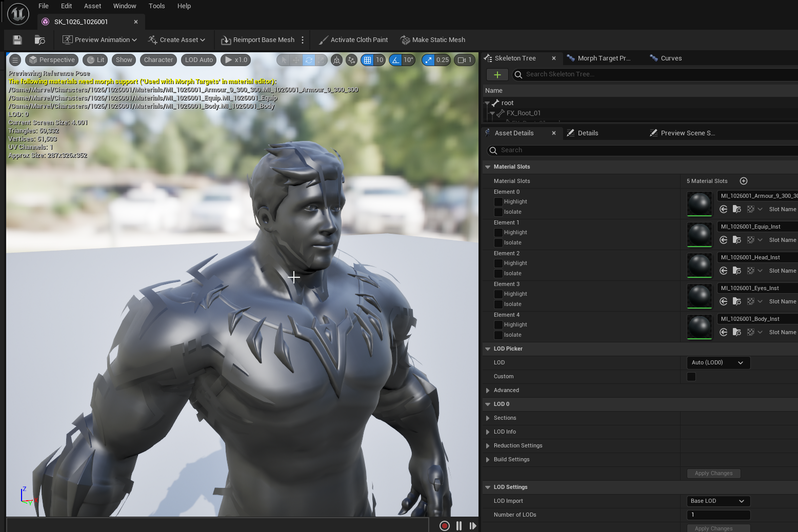Viewport: 798px width, 532px height.
Task: Expand the Build Settings category
Action: (488, 460)
